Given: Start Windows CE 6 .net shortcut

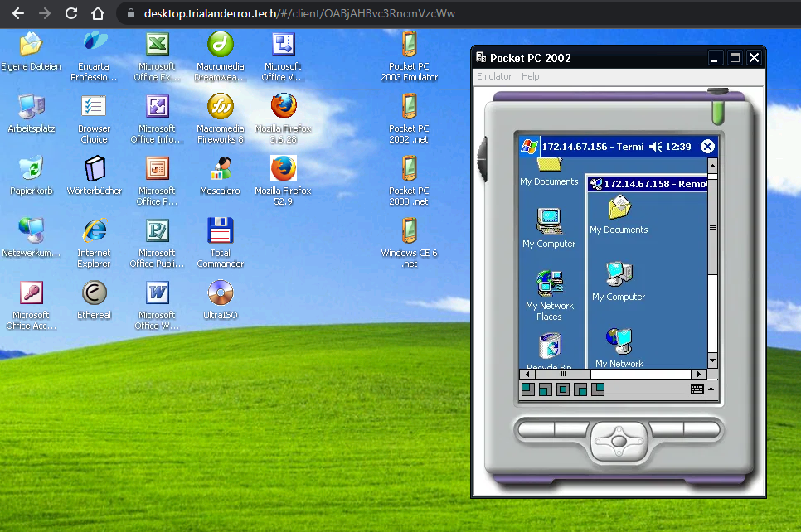Looking at the screenshot, I should [409, 244].
